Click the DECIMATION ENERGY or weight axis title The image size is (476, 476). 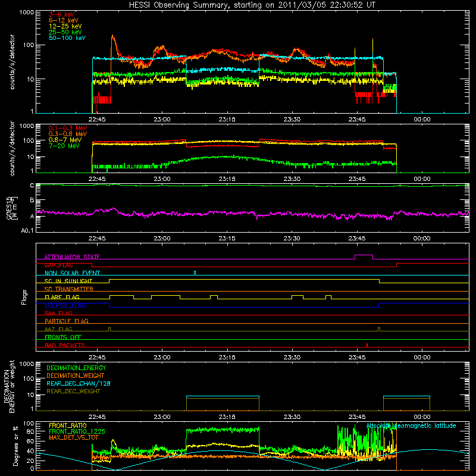(x=9, y=386)
